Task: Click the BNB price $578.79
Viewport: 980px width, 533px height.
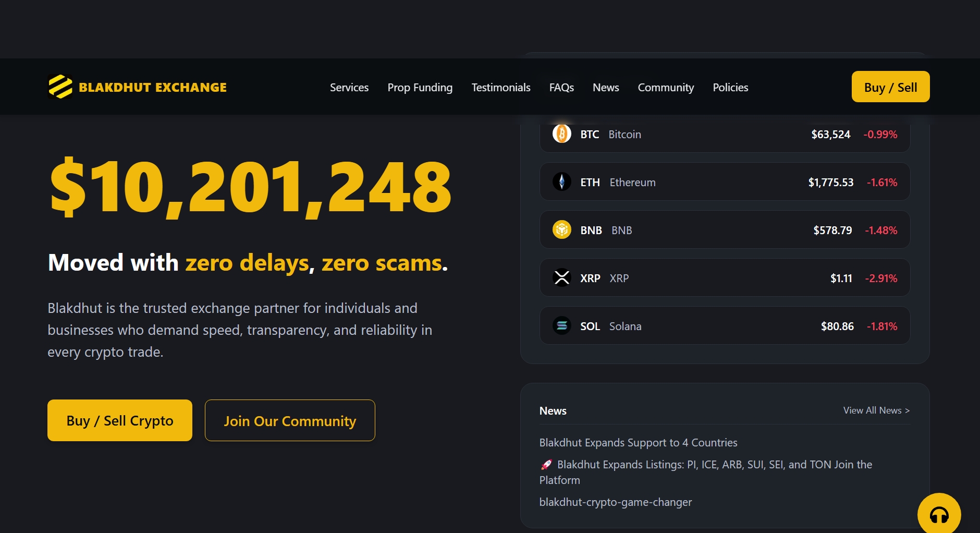Action: [832, 231]
